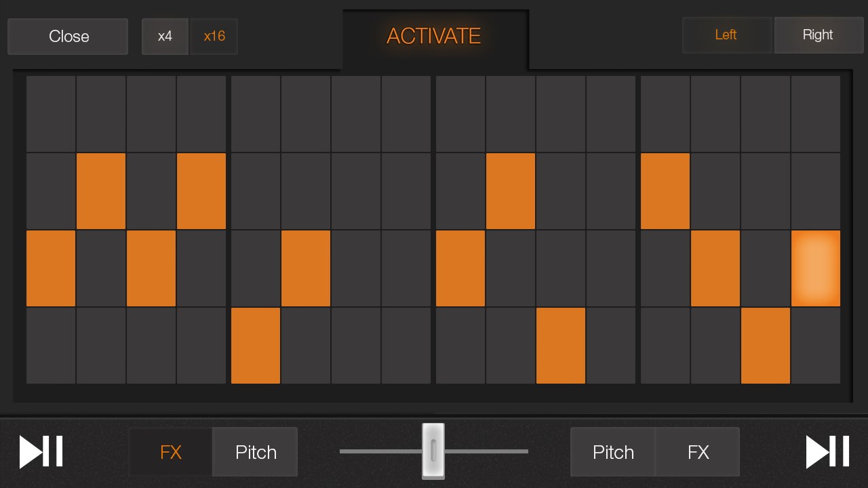Toggle the glowing highlighted pad in last column
868x488 pixels.
click(816, 268)
